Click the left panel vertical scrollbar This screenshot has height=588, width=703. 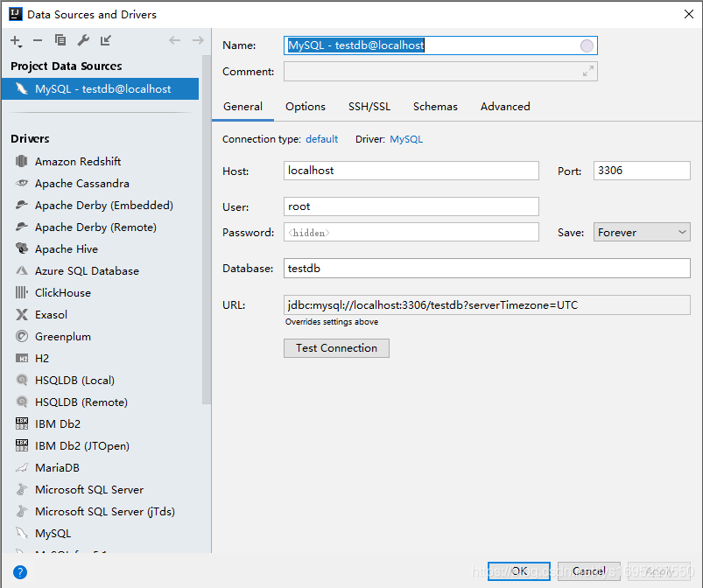[207, 229]
